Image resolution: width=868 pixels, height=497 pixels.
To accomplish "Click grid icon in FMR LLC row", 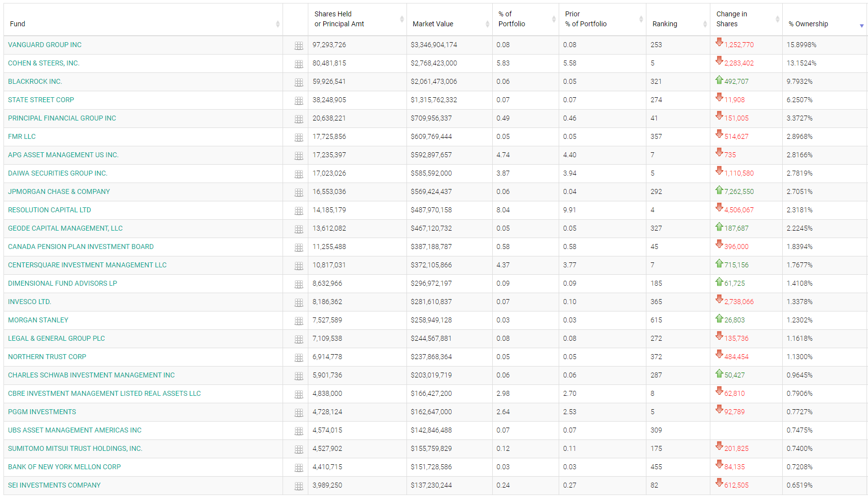I will 298,137.
